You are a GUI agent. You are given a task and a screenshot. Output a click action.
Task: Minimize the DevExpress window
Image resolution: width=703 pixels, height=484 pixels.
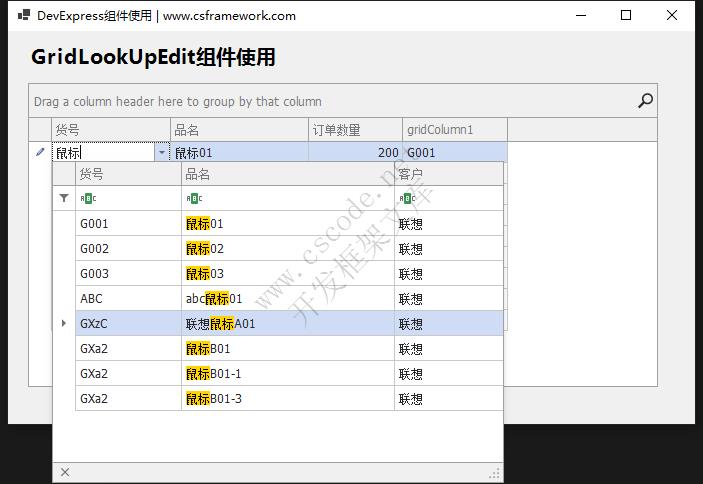(581, 15)
